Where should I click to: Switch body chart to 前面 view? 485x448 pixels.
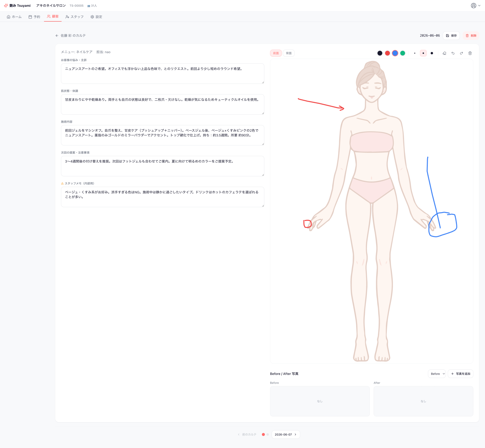pos(276,53)
